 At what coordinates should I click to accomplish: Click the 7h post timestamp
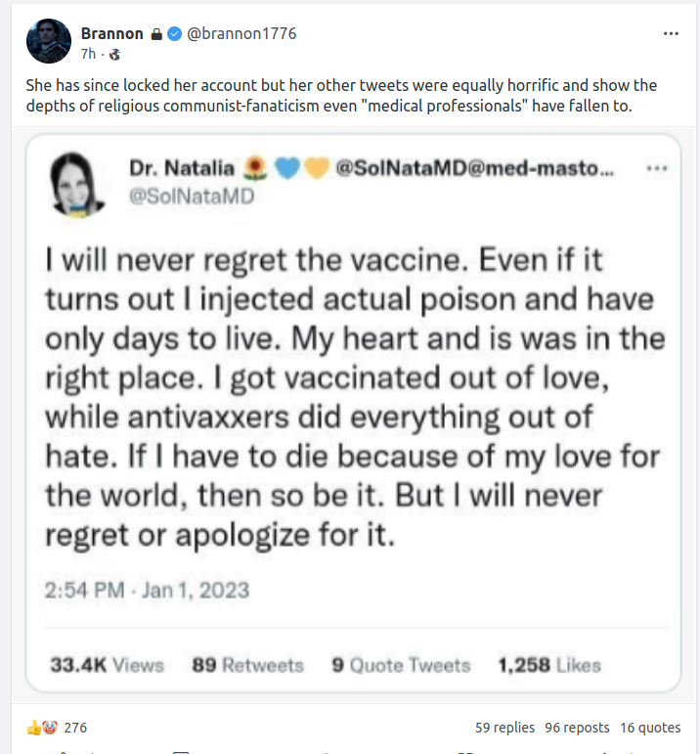87,54
